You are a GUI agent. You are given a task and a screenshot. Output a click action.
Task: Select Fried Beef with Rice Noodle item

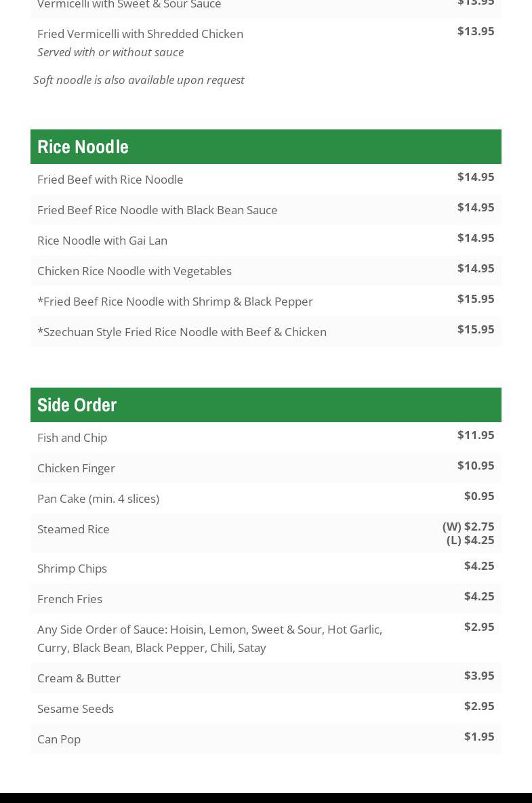266,180
